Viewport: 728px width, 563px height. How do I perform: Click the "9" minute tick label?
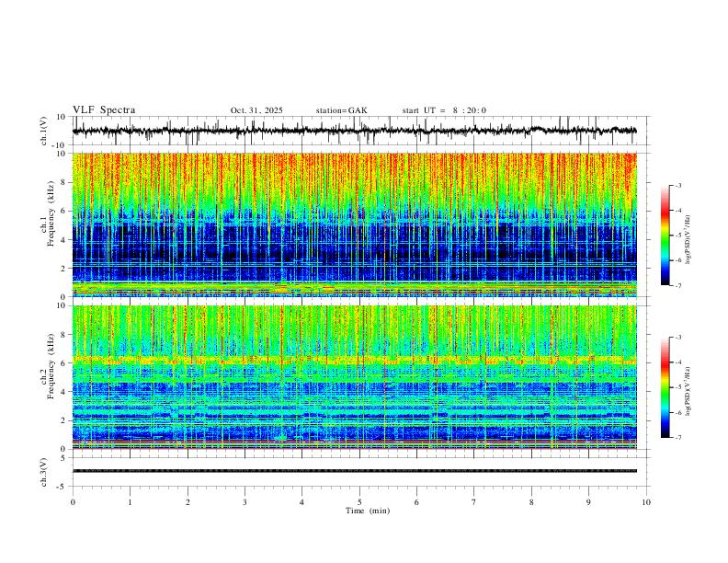(588, 502)
